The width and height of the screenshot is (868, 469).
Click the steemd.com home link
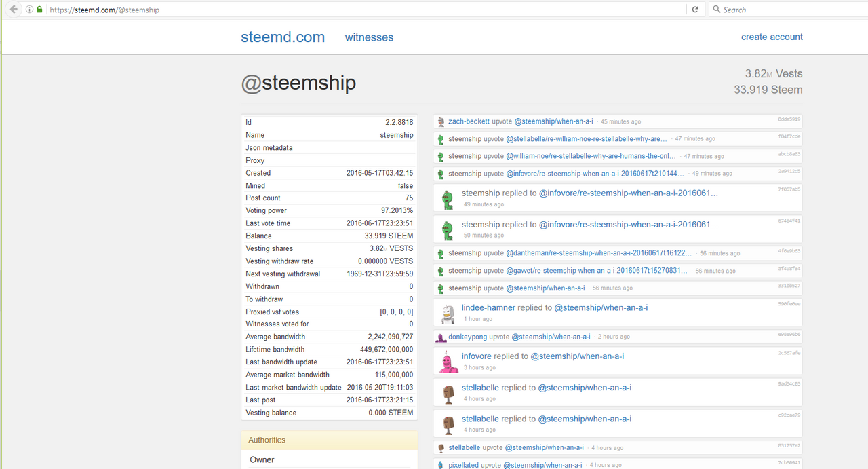tap(282, 37)
